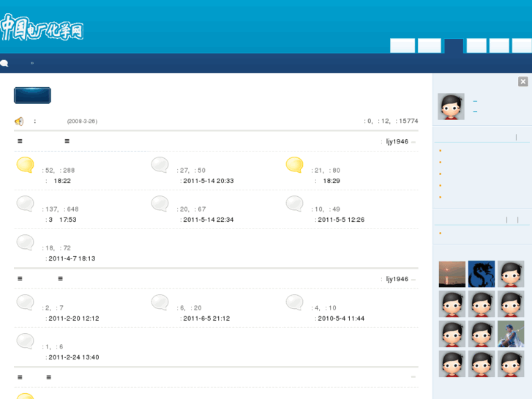This screenshot has width=532, height=399.
Task: Open moderator ljy1946 above the 2, 7 forum row
Action: (x=397, y=279)
